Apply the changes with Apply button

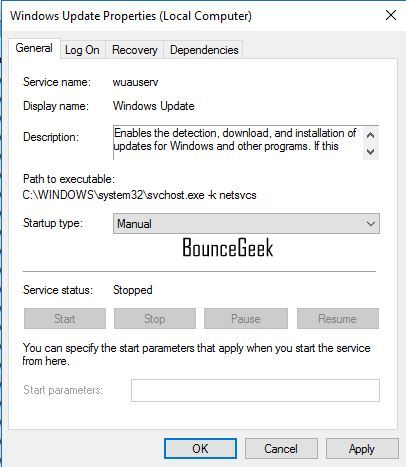click(x=362, y=449)
